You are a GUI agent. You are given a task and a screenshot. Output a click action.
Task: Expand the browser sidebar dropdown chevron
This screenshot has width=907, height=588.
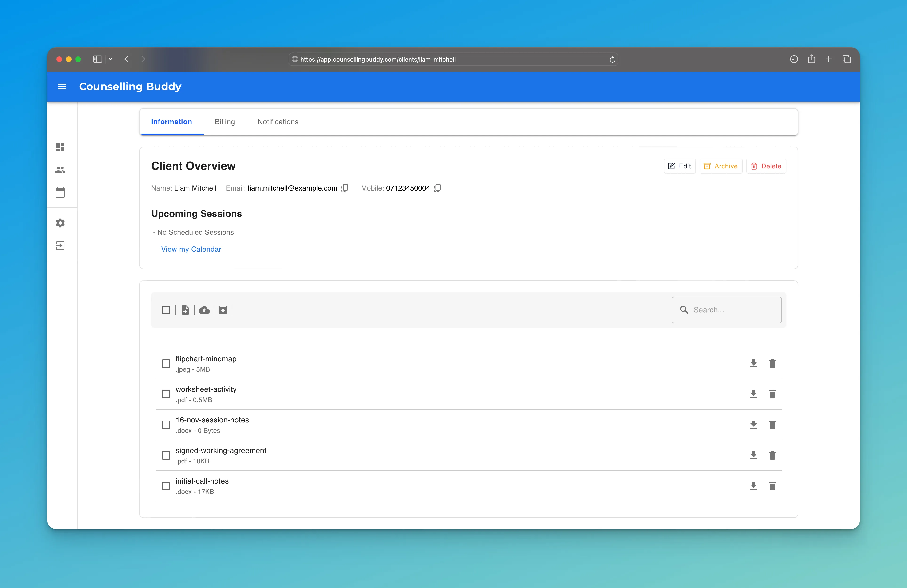pos(111,60)
